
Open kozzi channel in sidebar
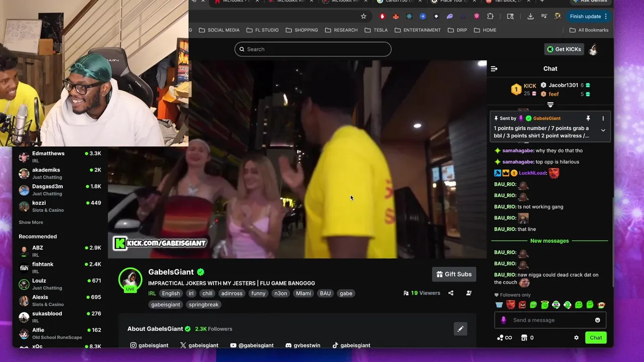click(60, 206)
